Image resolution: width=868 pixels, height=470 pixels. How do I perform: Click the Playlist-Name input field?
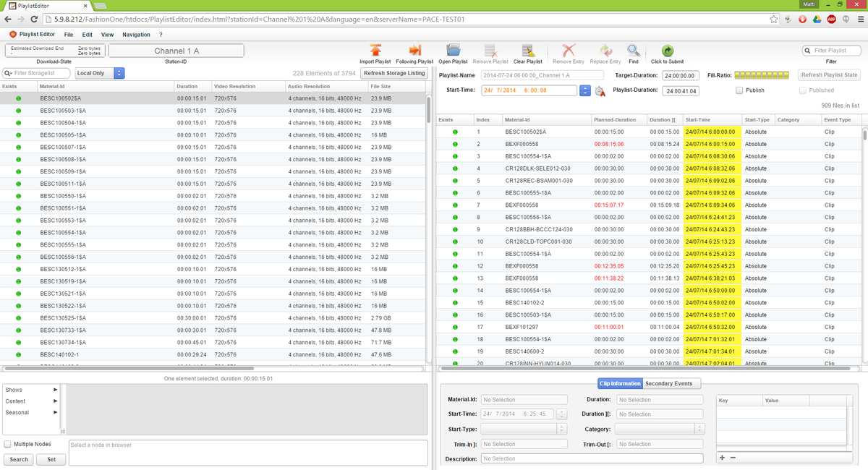(542, 75)
